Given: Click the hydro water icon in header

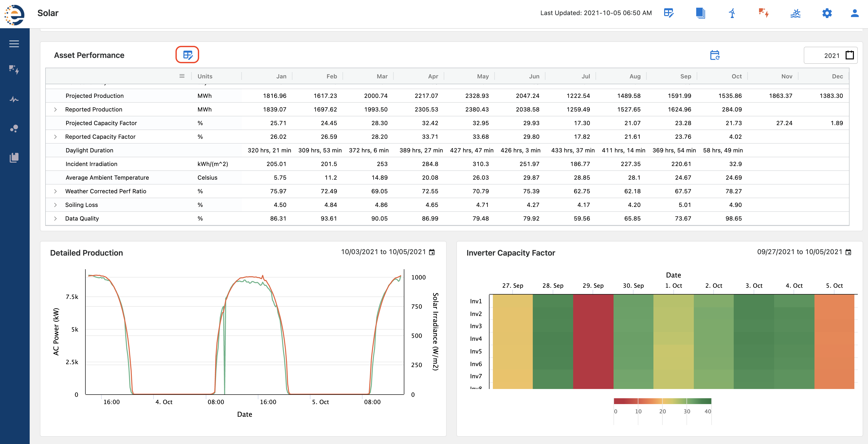Looking at the screenshot, I should pyautogui.click(x=795, y=13).
